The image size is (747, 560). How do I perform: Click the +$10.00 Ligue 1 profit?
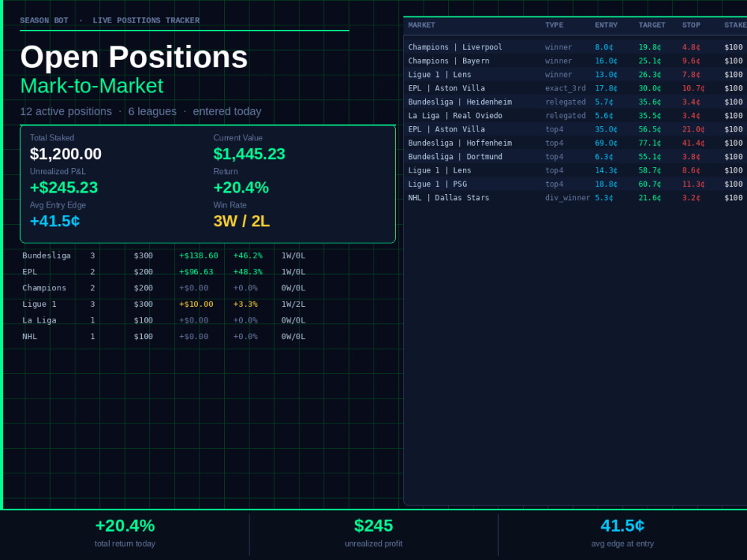click(196, 305)
